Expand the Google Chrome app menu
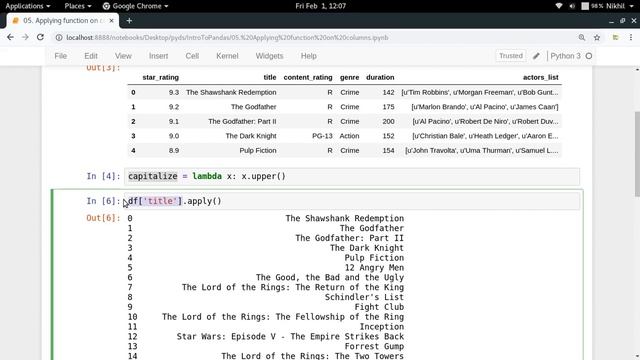Image resolution: width=640 pixels, height=360 pixels. 135,6
